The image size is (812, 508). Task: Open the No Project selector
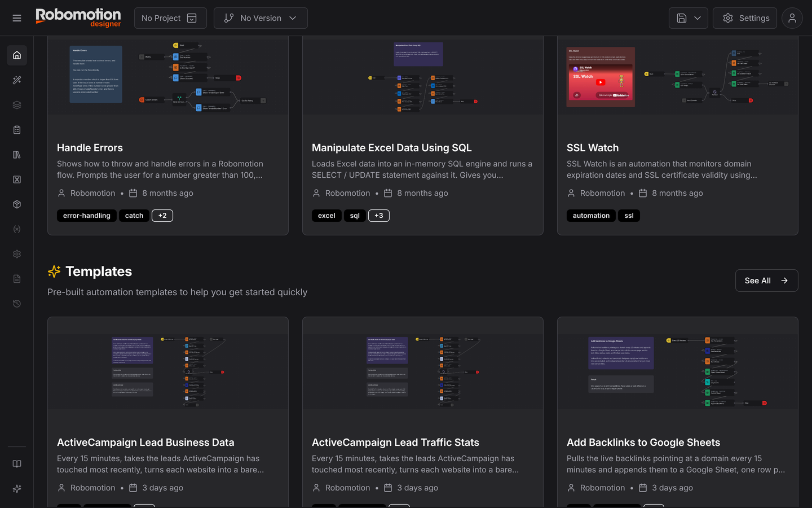click(x=170, y=18)
